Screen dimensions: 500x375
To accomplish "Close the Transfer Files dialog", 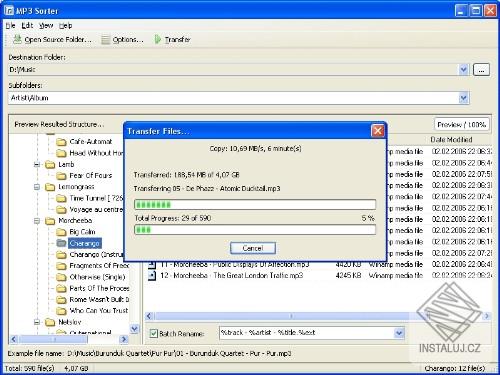I will pyautogui.click(x=378, y=131).
